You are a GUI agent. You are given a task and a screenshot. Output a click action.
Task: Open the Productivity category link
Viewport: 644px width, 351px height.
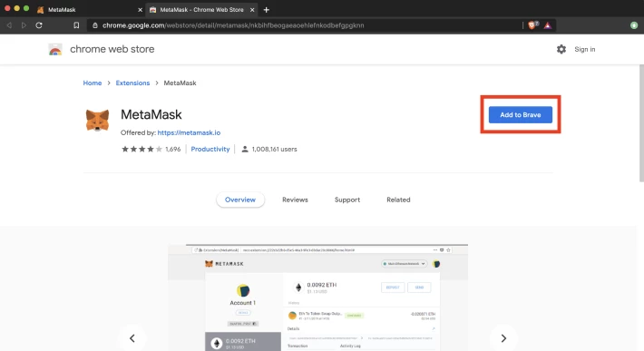pos(210,149)
